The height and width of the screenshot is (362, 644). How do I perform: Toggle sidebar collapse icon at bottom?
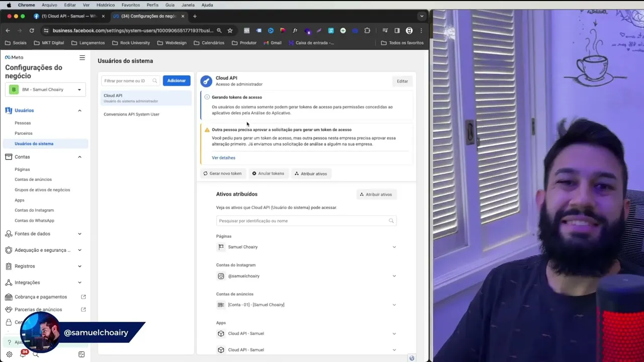(x=82, y=354)
